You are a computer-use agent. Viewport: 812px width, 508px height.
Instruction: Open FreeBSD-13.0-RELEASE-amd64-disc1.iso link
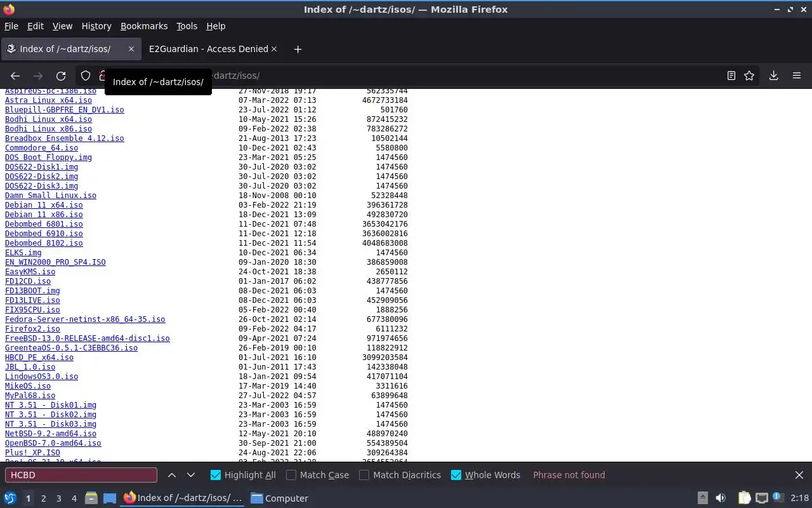(x=88, y=338)
